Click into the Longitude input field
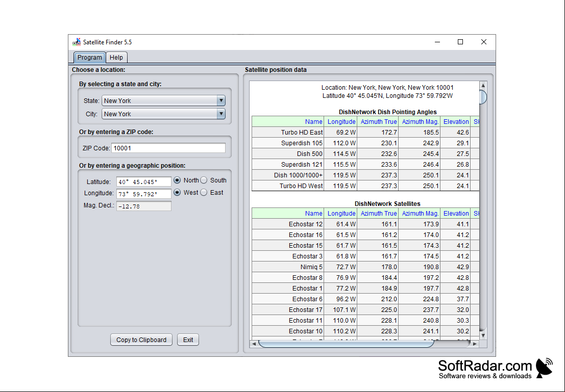Image resolution: width=565 pixels, height=392 pixels. click(144, 194)
